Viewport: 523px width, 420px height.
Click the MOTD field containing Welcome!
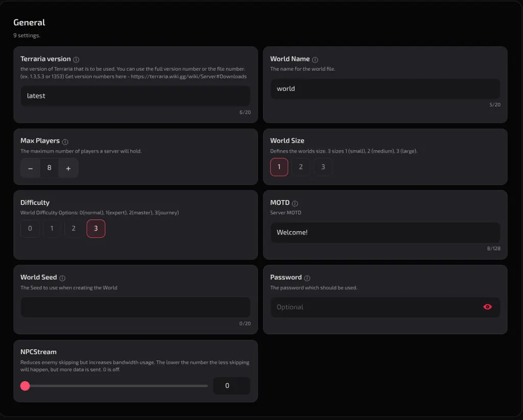385,233
